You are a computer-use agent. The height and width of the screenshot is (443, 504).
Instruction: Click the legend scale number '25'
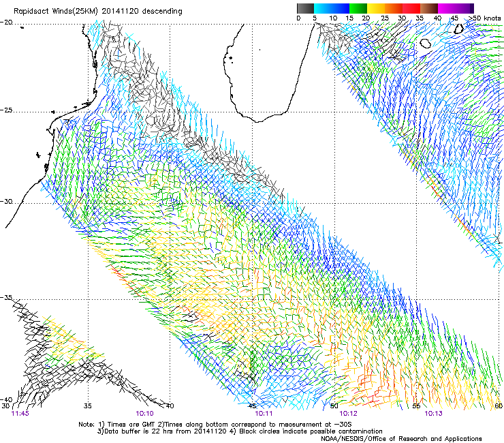385,18
